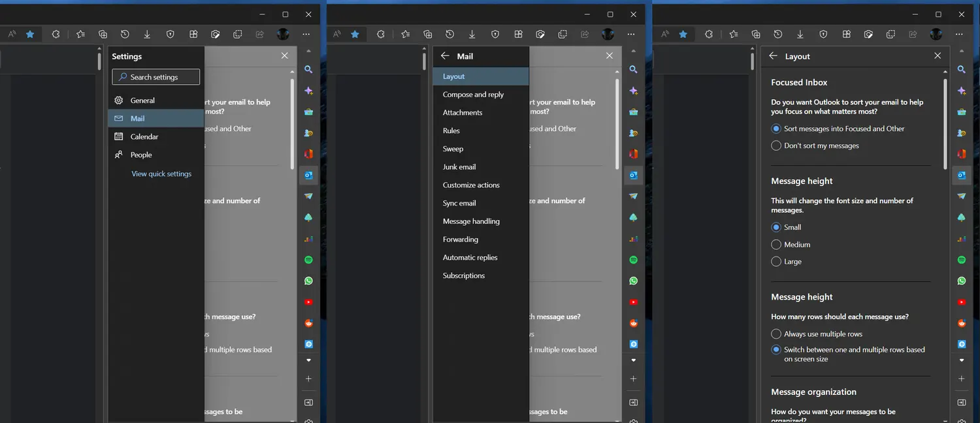
Task: Select Don't sort my messages
Action: pos(776,146)
